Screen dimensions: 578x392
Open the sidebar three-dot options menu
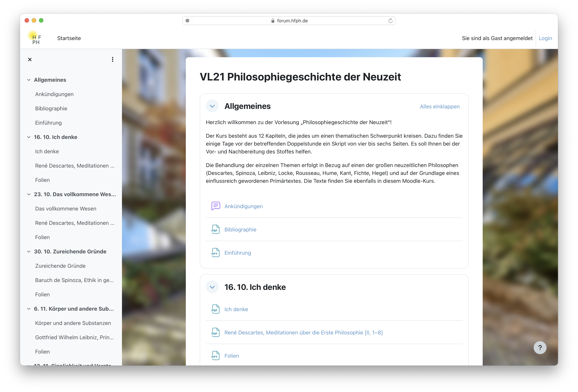[x=113, y=59]
